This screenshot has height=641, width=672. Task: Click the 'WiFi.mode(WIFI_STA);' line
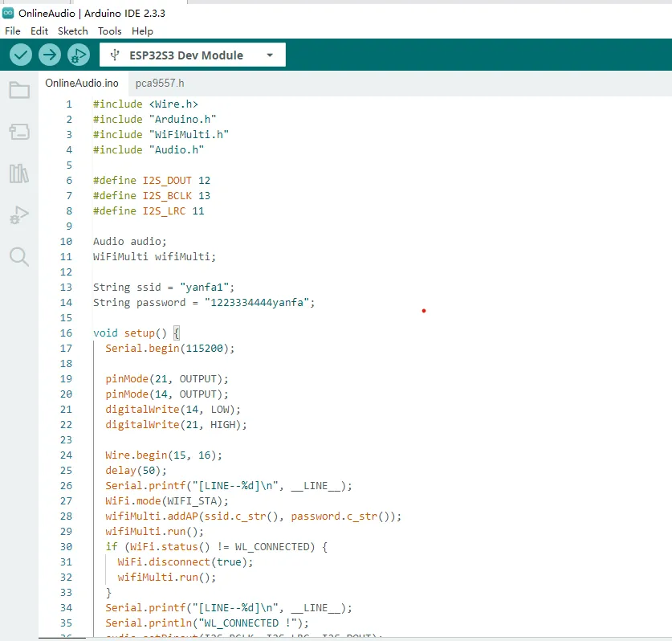pos(167,500)
